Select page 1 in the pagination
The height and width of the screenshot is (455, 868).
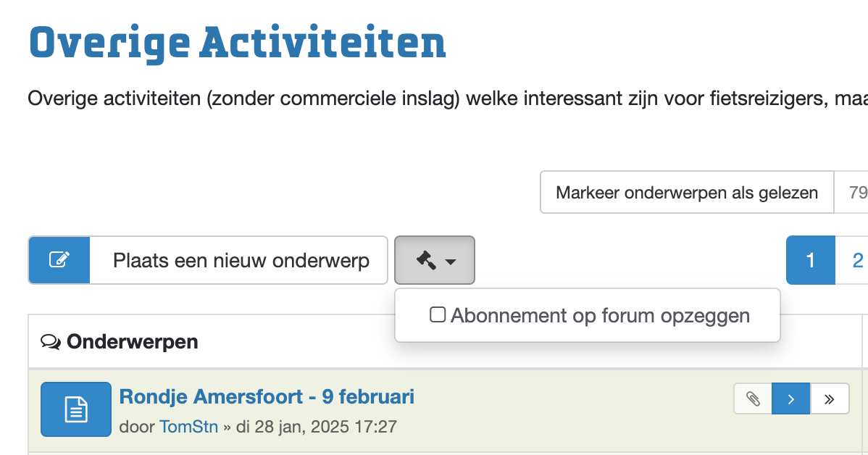click(x=811, y=260)
